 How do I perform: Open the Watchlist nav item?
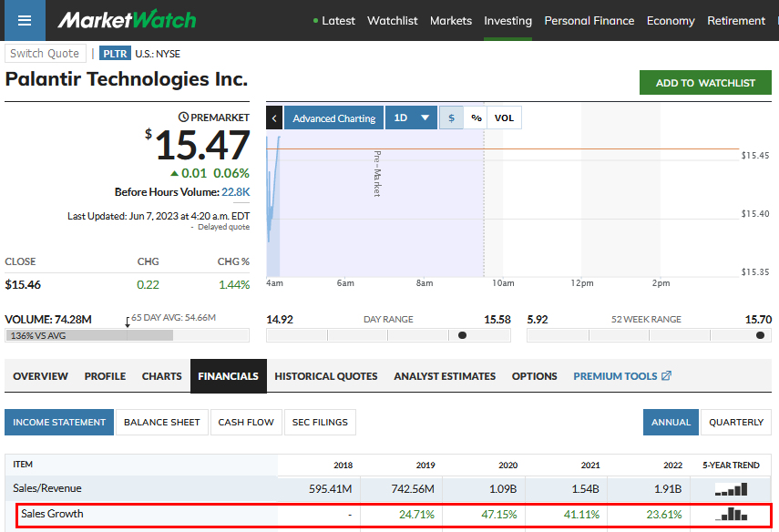[393, 20]
